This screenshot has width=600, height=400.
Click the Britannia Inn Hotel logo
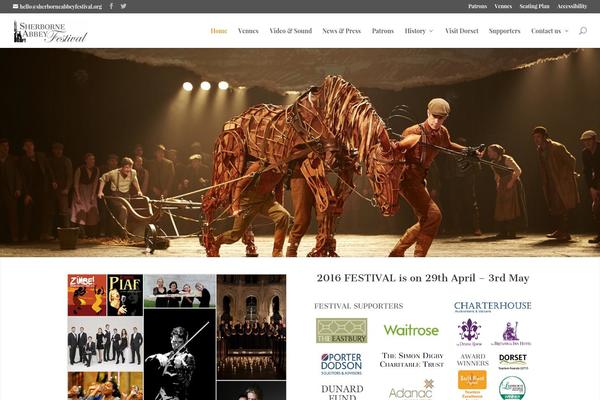click(x=511, y=334)
